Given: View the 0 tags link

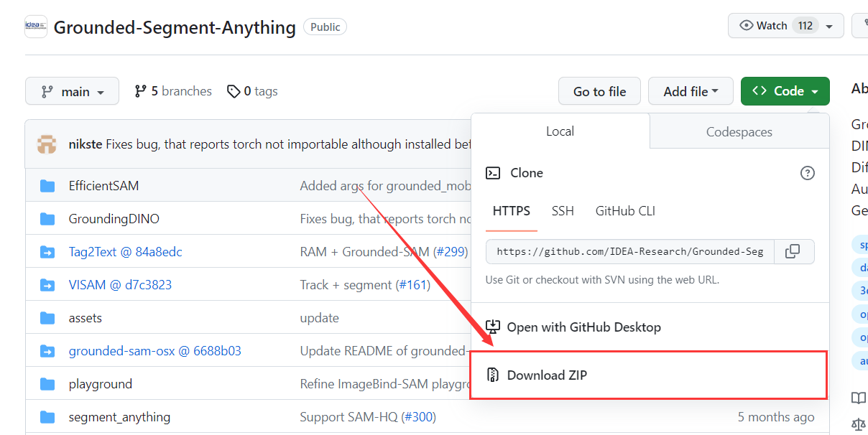Looking at the screenshot, I should [252, 91].
